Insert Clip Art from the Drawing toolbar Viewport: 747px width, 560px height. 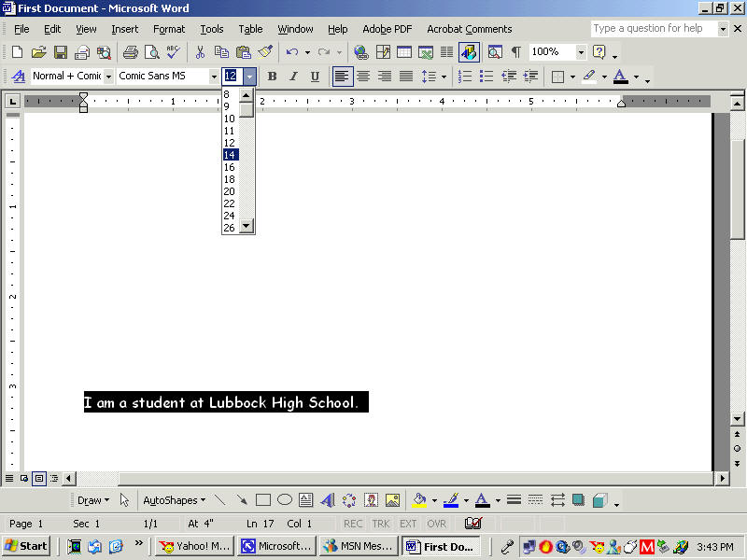(371, 500)
